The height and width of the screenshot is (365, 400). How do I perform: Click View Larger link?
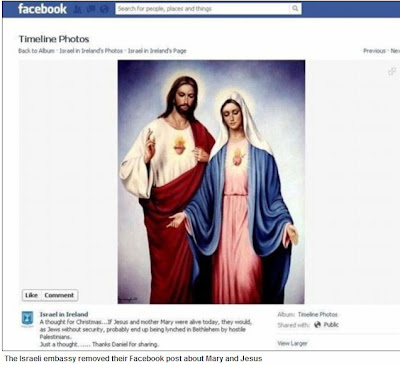point(292,343)
